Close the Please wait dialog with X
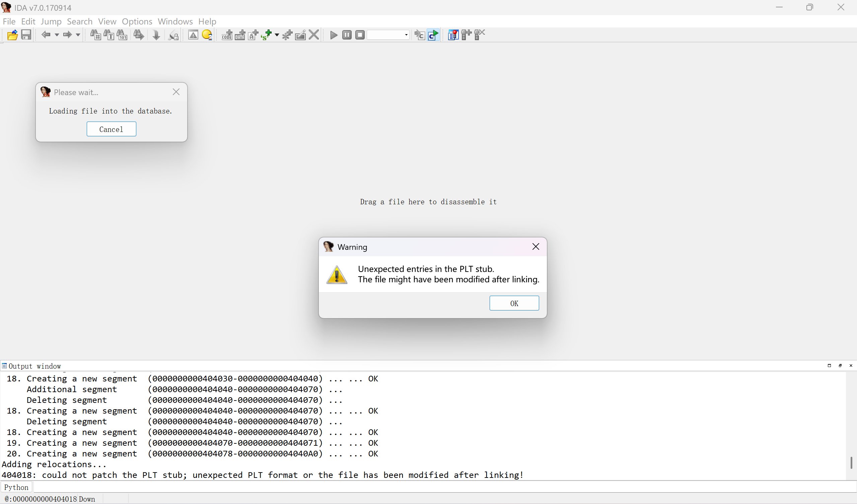Viewport: 857px width, 504px height. click(x=176, y=92)
